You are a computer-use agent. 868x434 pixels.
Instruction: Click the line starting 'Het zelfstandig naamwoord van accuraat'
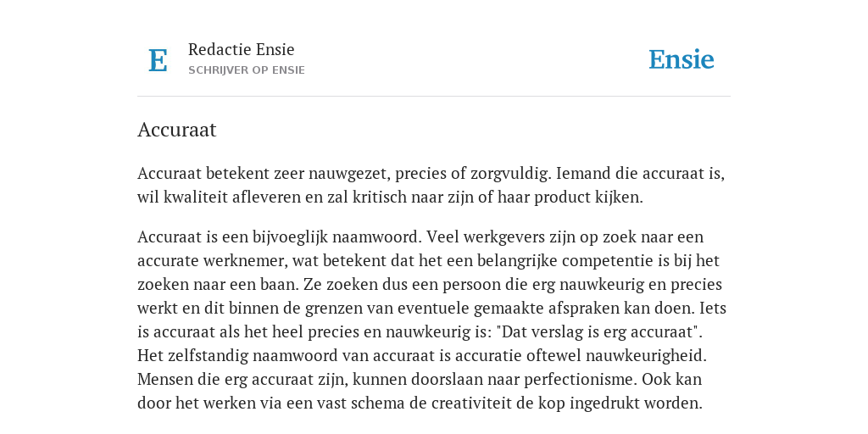click(x=422, y=355)
